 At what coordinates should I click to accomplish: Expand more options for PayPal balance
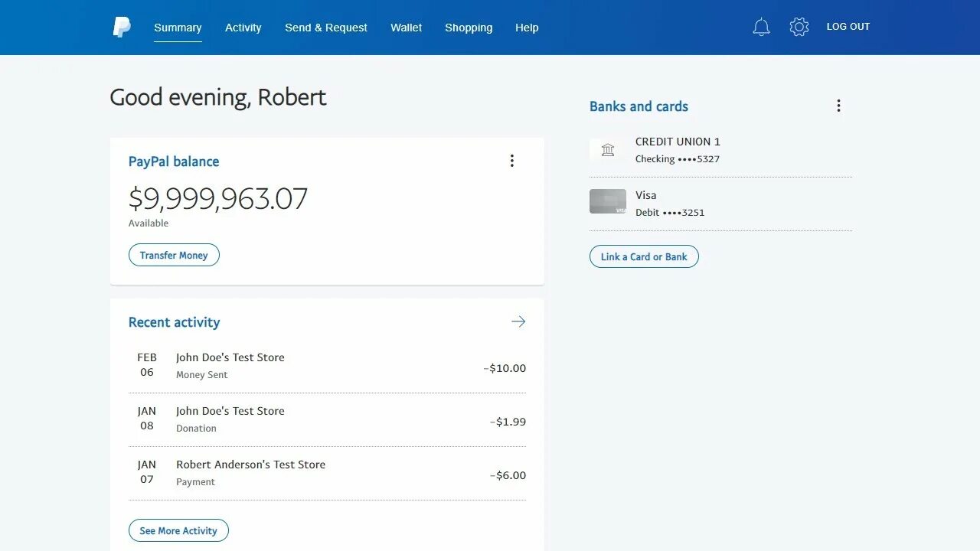coord(511,161)
